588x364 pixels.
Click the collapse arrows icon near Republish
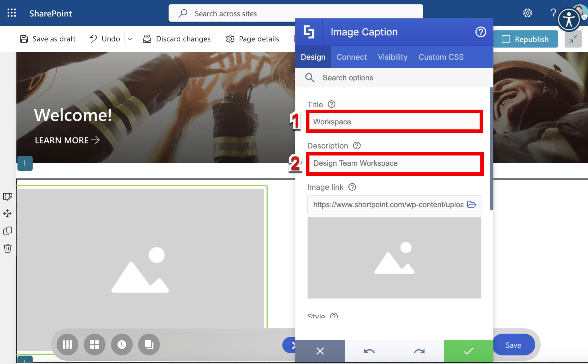coord(573,39)
